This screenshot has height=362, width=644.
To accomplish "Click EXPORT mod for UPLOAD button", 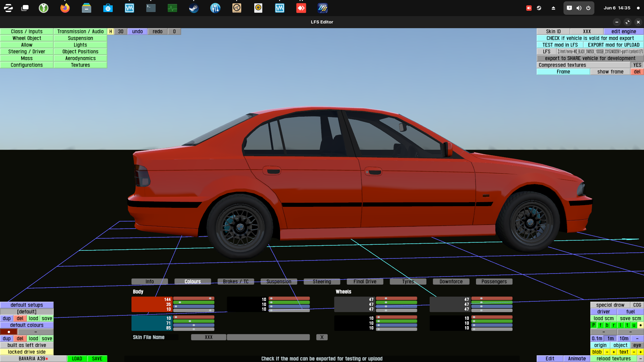I will (613, 45).
